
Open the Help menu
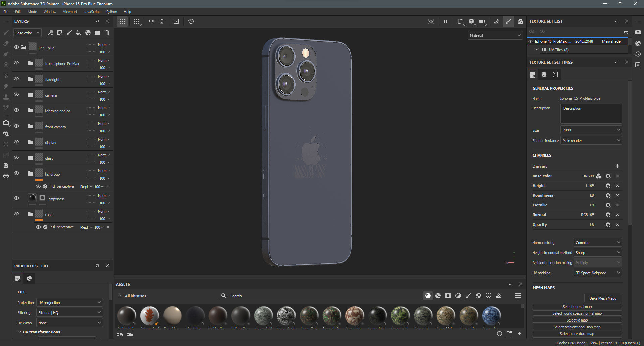coord(127,12)
